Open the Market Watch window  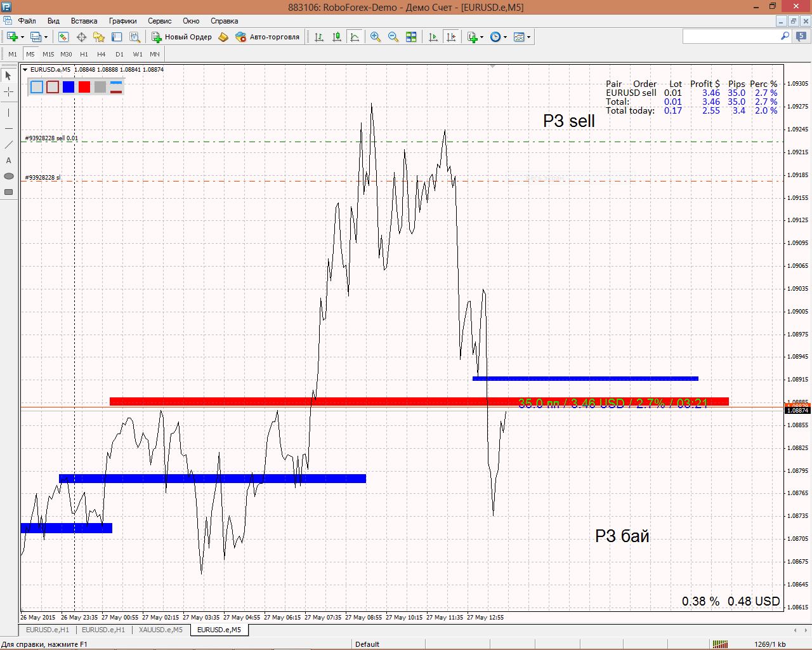[63, 37]
